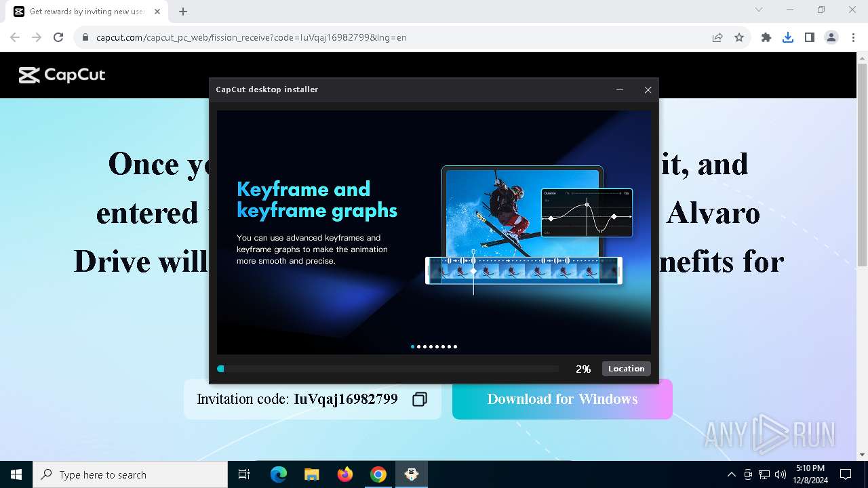Open Chrome three-dot menu
Image resolution: width=868 pixels, height=488 pixels.
click(853, 37)
